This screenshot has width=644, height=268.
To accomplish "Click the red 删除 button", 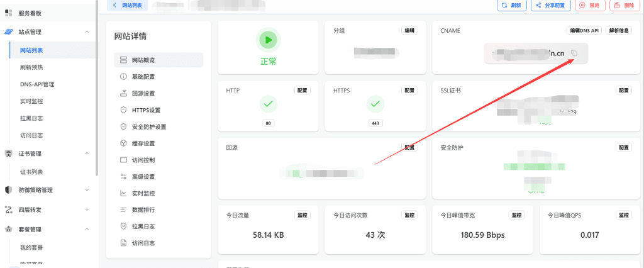I will (625, 5).
